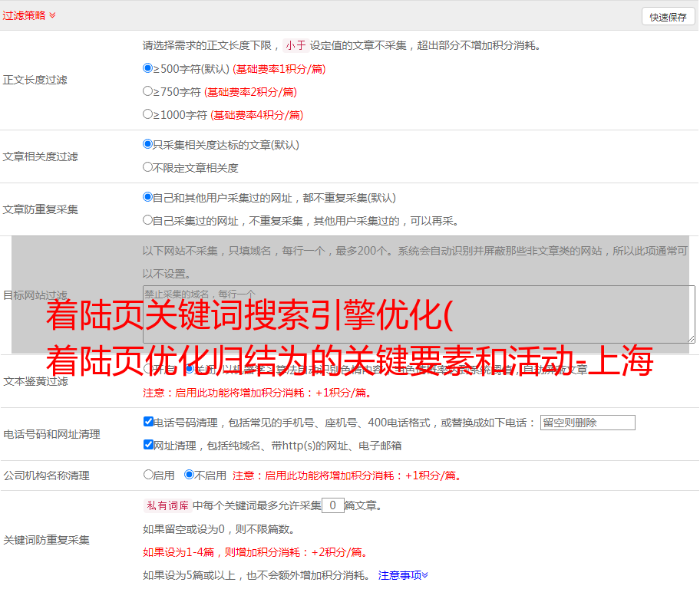Expand the 注意事项 link
The height and width of the screenshot is (589, 700).
coord(402,575)
